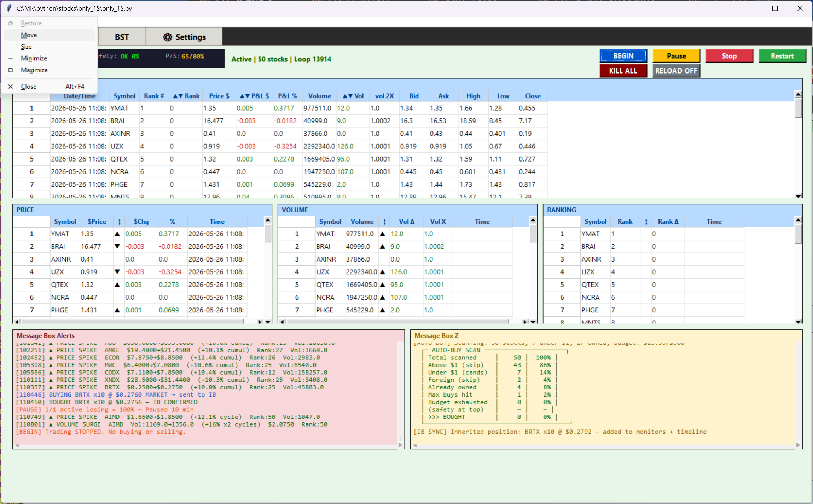Sort by the ▲▼ Vol column header
This screenshot has width=813, height=504.
353,96
